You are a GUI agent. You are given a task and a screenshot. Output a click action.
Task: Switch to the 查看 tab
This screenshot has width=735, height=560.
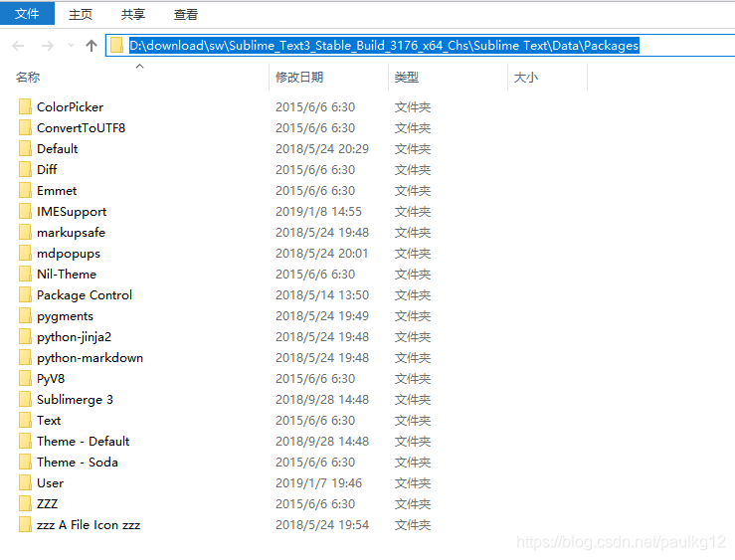tap(186, 14)
